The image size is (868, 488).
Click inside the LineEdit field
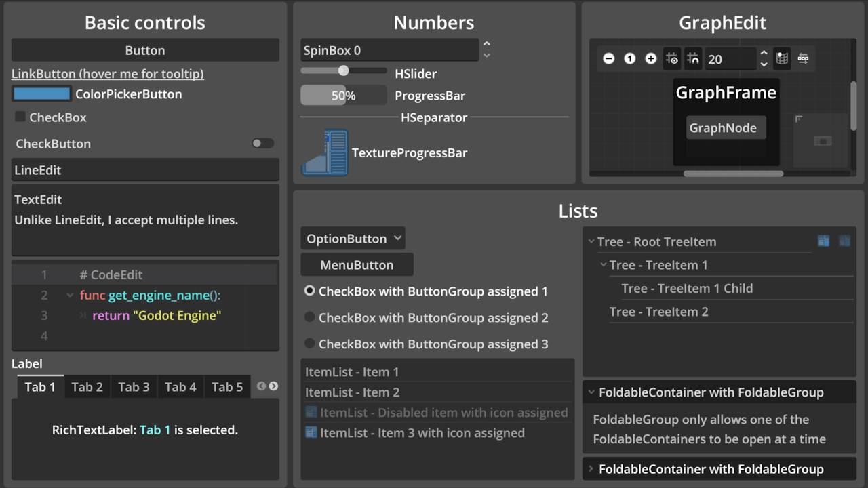pyautogui.click(x=145, y=170)
